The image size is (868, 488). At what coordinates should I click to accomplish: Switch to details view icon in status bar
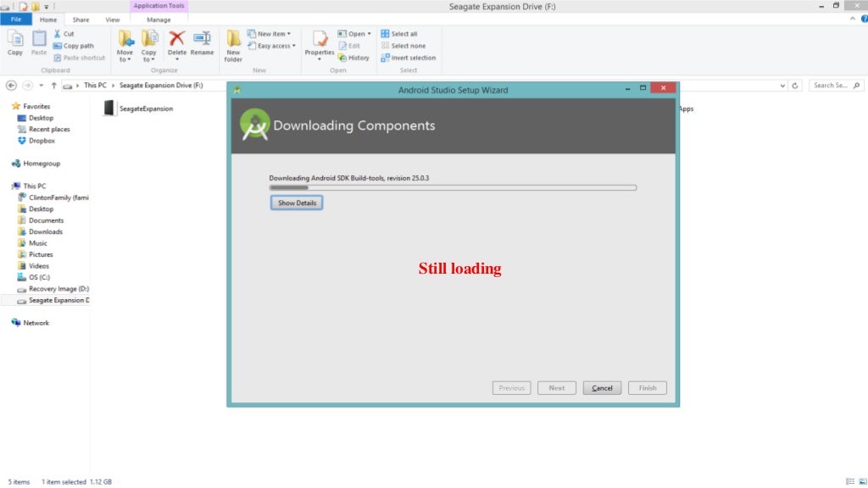(850, 482)
